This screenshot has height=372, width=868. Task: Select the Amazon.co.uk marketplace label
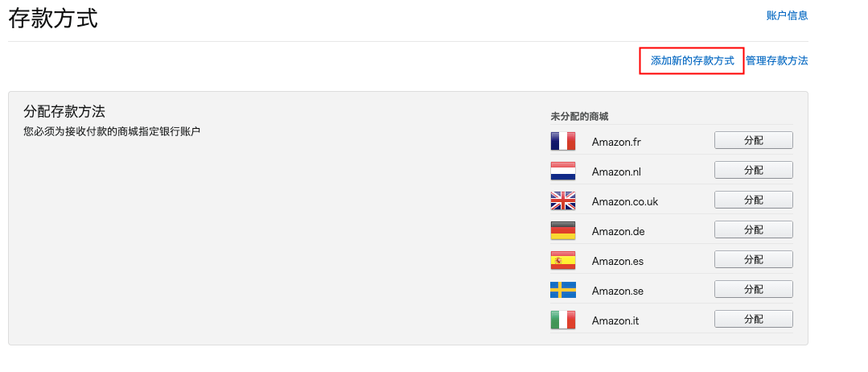[624, 201]
